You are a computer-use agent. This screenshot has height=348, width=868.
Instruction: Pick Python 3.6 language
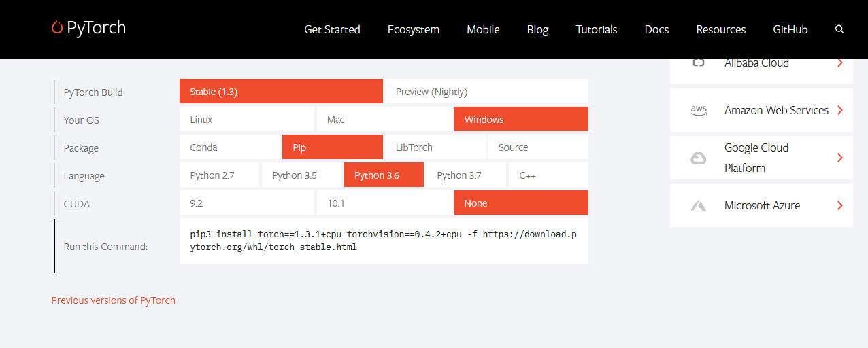coord(384,175)
